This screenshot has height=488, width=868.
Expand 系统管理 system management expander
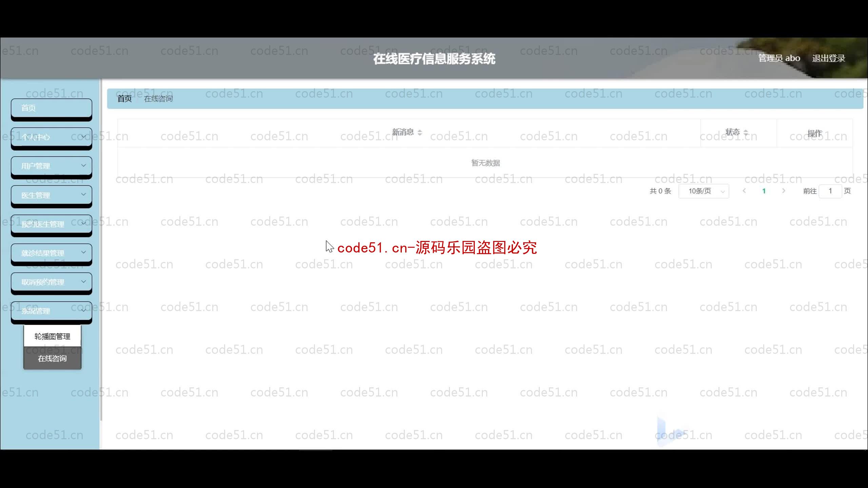[x=51, y=310]
